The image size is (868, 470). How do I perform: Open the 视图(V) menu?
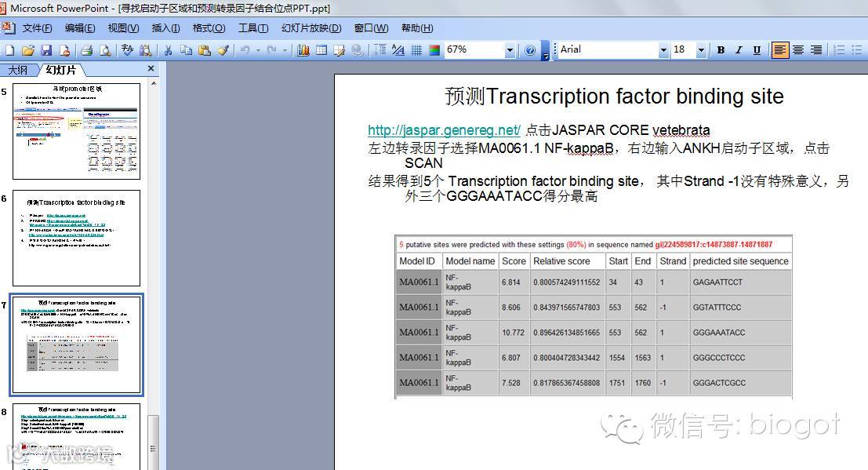(123, 28)
